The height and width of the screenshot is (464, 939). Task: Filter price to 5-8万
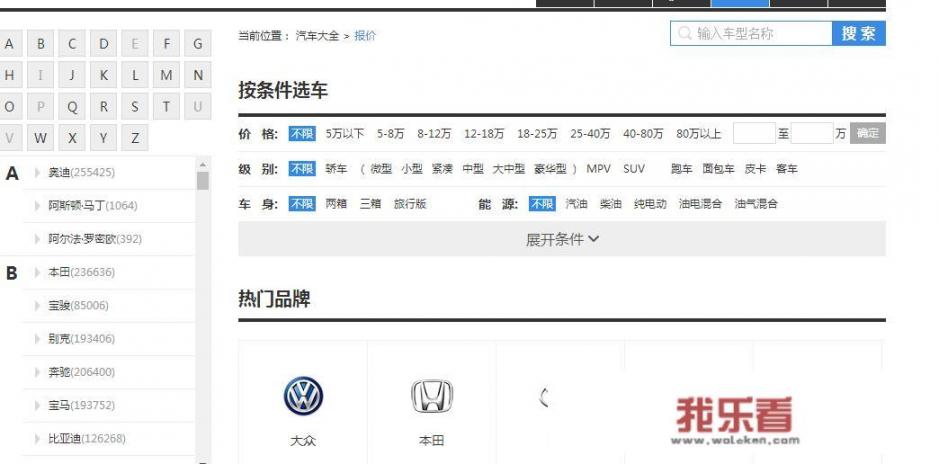390,134
